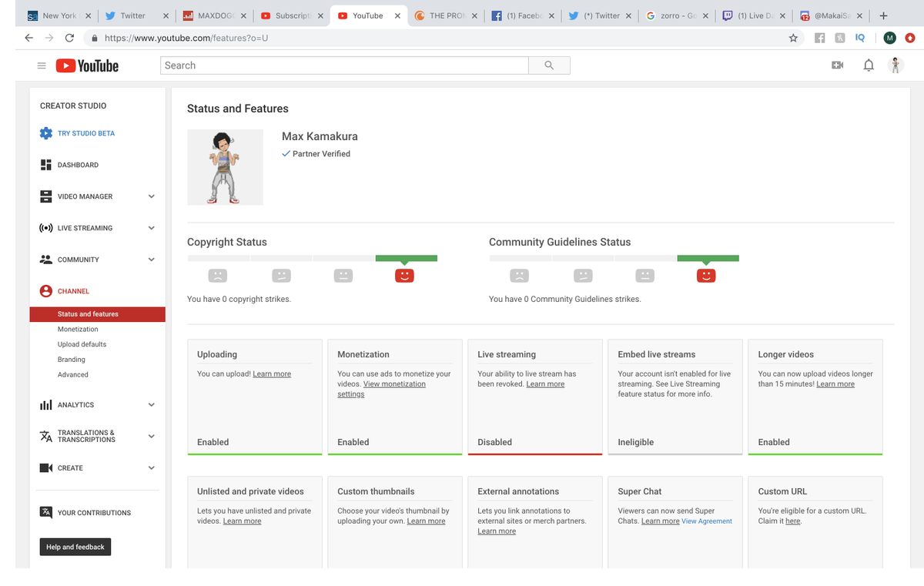Click Learn more in Uploading card
Viewport: 924px width, 586px height.
pyautogui.click(x=272, y=374)
